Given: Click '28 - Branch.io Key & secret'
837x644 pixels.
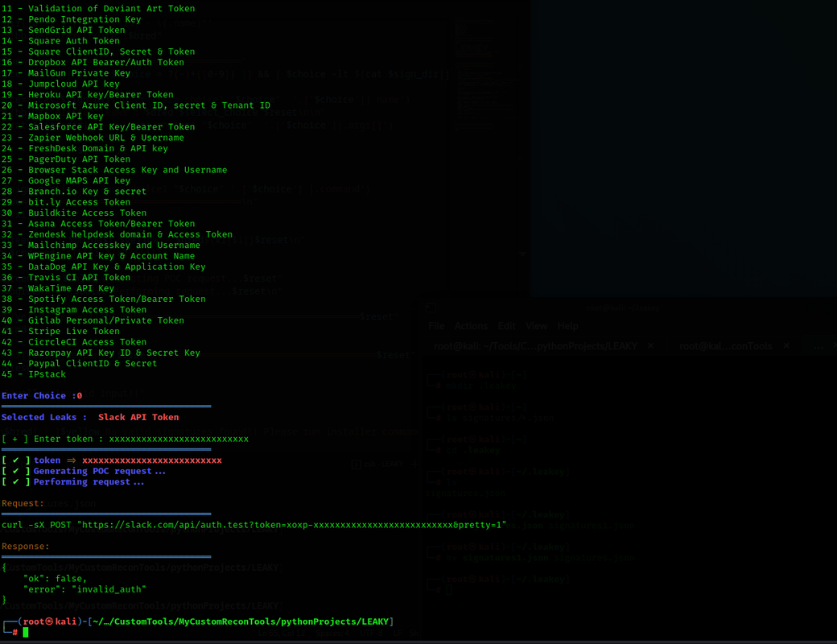Looking at the screenshot, I should (x=74, y=191).
